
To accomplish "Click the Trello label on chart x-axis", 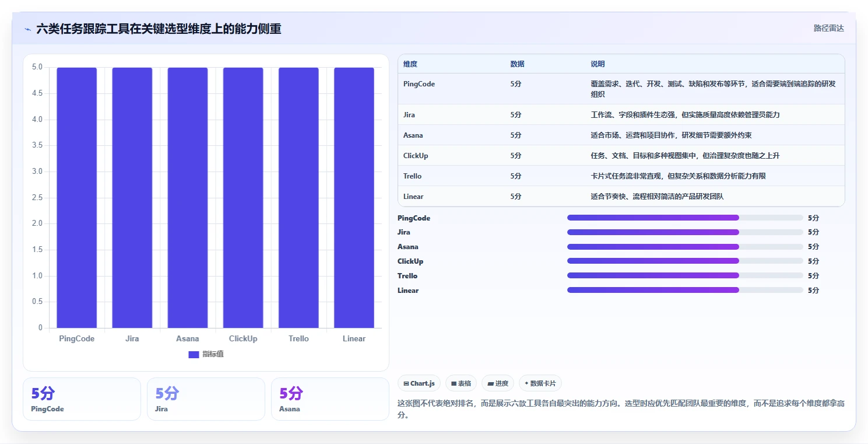I will click(298, 338).
